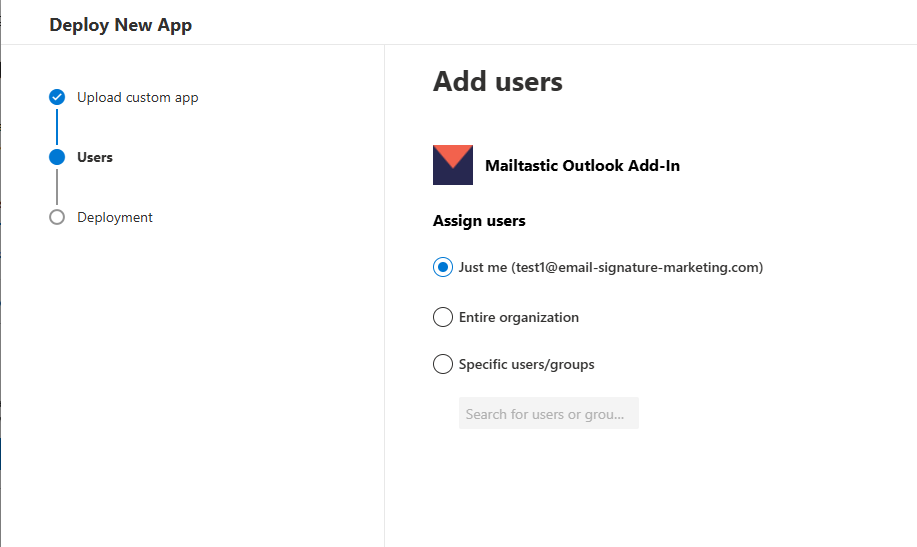This screenshot has width=917, height=547.
Task: Open the Users step label
Action: pyautogui.click(x=95, y=157)
